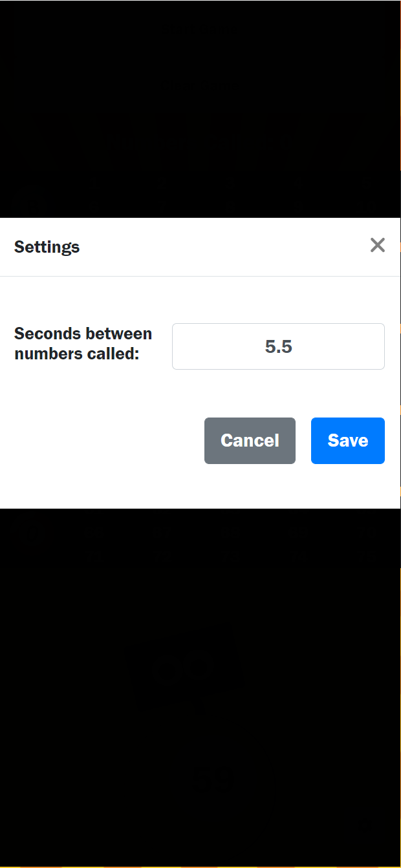This screenshot has height=868, width=401.
Task: Place cursor in the 5.5 text box
Action: coord(278,346)
